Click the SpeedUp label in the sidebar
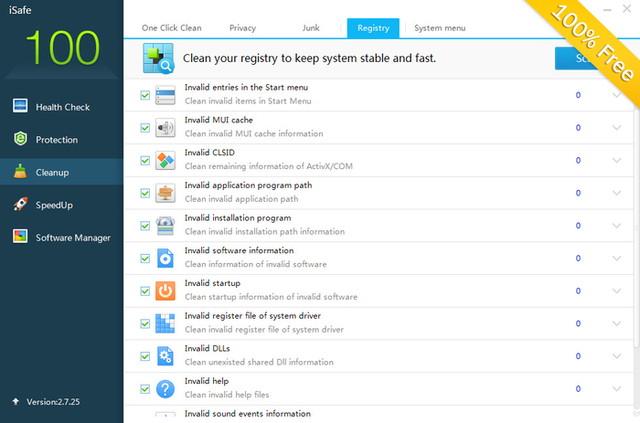The width and height of the screenshot is (640, 423). pyautogui.click(x=54, y=205)
